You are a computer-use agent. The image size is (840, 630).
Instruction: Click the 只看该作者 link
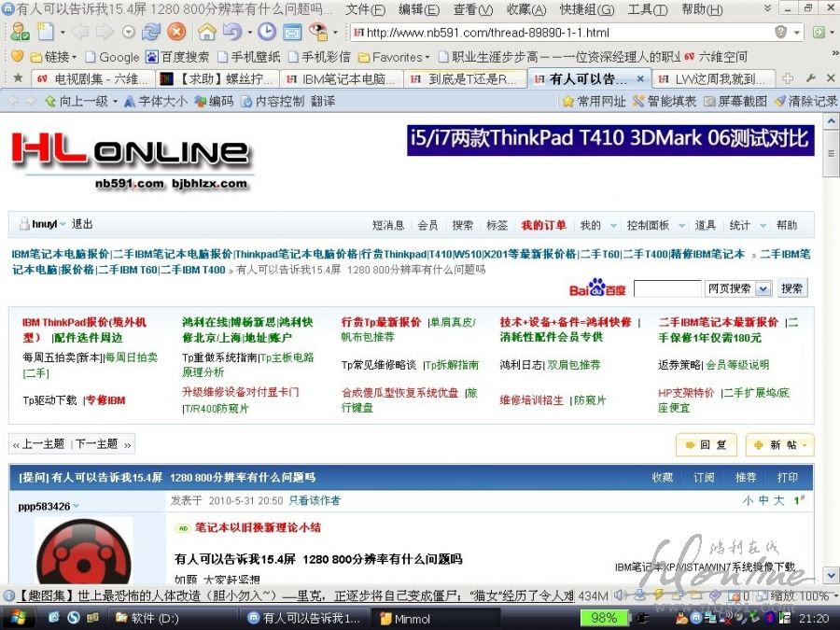(x=315, y=500)
